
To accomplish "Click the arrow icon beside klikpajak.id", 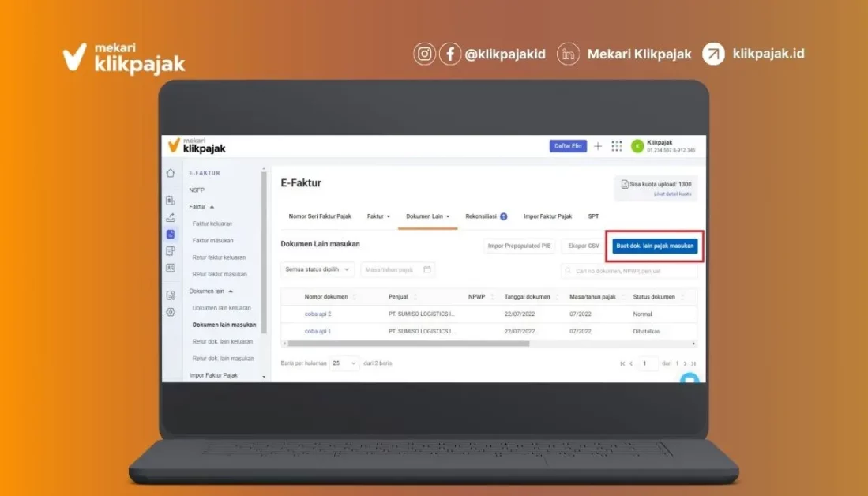I will point(713,54).
